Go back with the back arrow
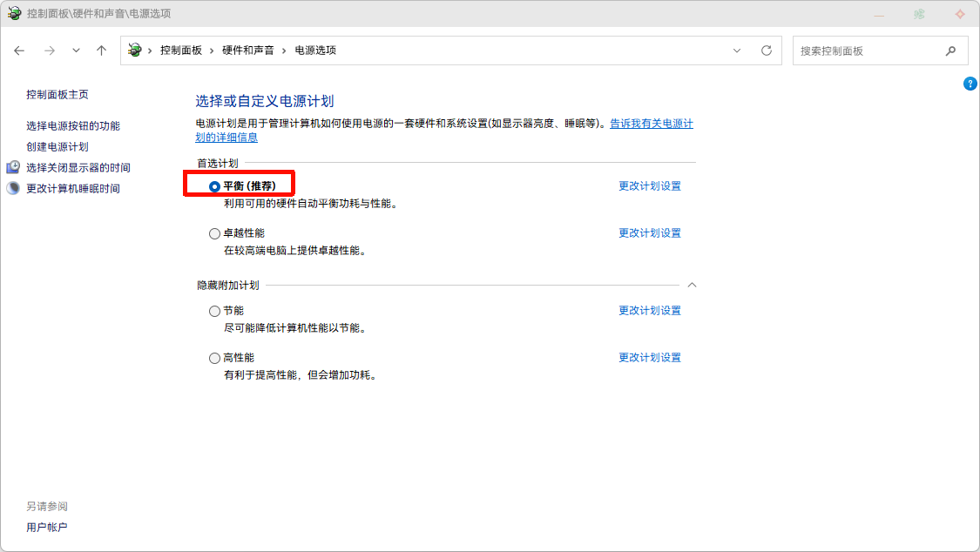 click(19, 50)
